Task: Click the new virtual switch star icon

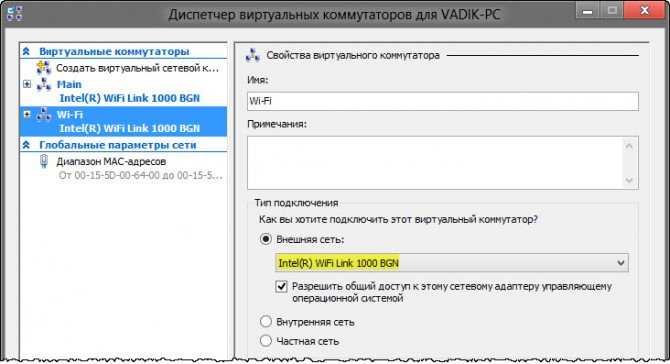Action: [43, 68]
